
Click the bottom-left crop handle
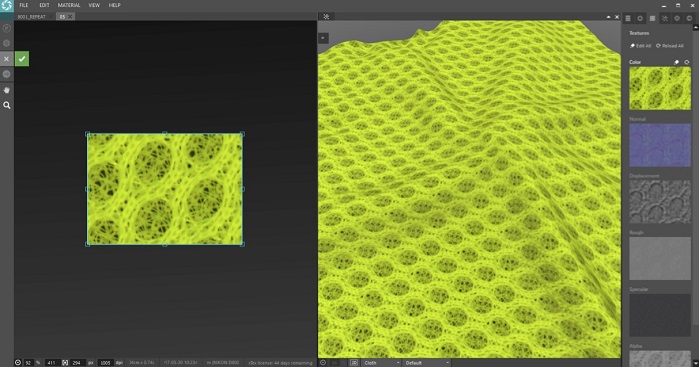tap(87, 244)
